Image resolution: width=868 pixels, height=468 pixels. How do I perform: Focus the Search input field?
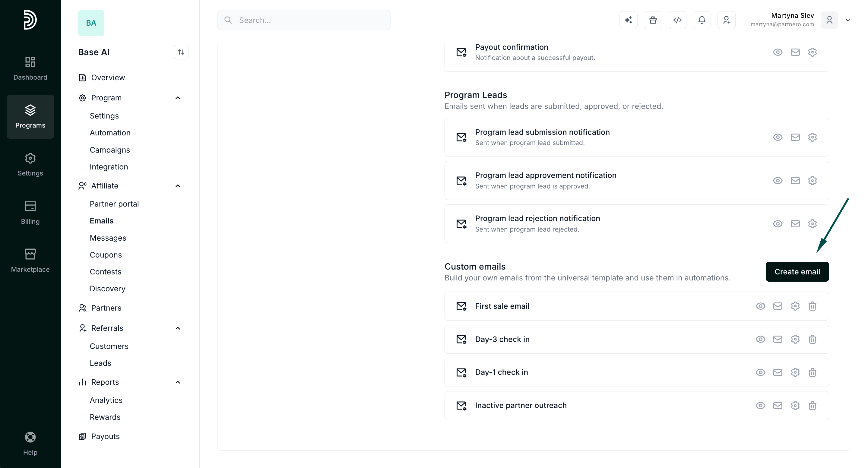[304, 20]
